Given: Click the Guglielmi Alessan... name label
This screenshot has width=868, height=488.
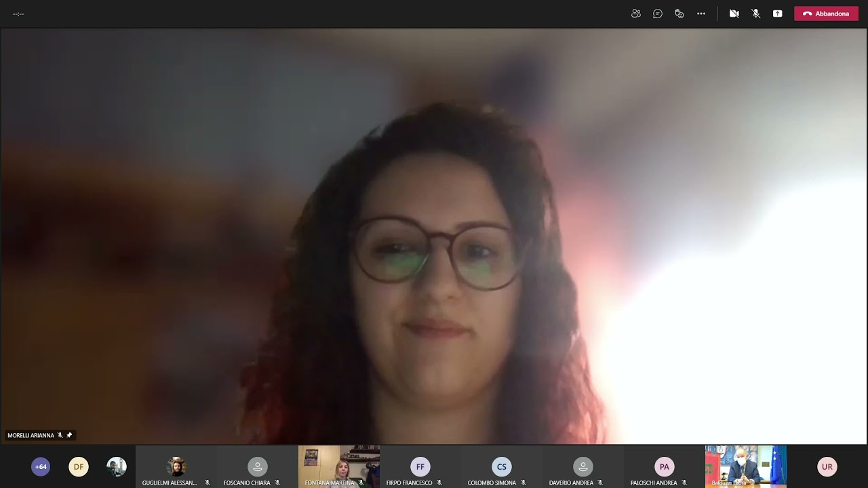Looking at the screenshot, I should click(x=170, y=483).
